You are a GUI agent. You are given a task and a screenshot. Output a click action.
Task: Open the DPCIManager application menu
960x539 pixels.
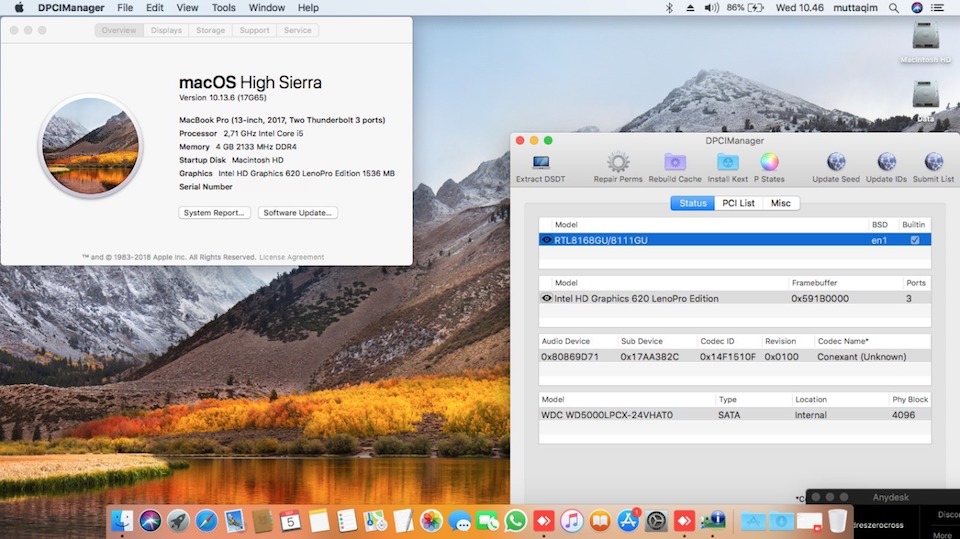71,8
